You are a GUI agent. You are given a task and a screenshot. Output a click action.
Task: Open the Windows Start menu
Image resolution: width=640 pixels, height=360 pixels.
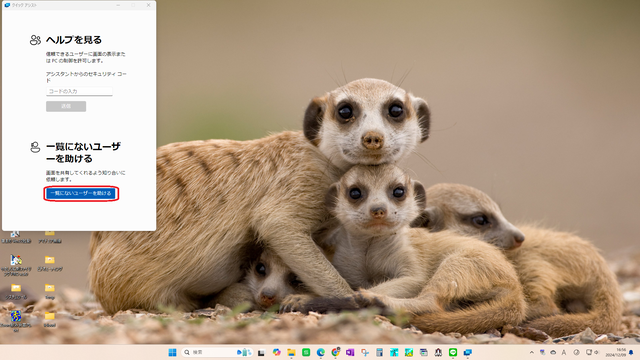[172, 352]
